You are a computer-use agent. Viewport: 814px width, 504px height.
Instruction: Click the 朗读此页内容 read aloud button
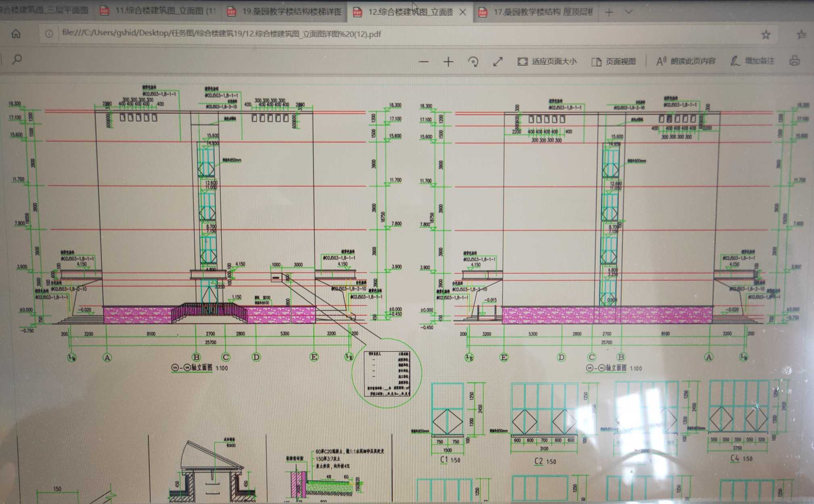click(x=686, y=61)
